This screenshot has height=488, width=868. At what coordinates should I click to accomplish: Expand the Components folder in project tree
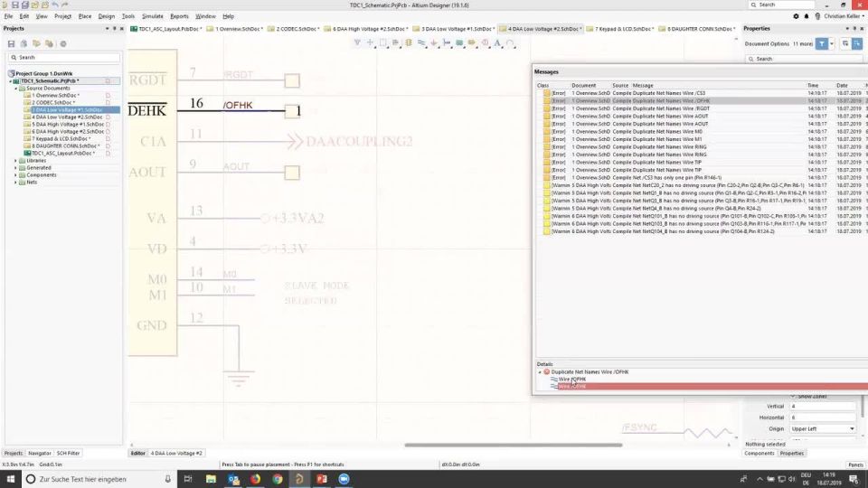click(15, 174)
